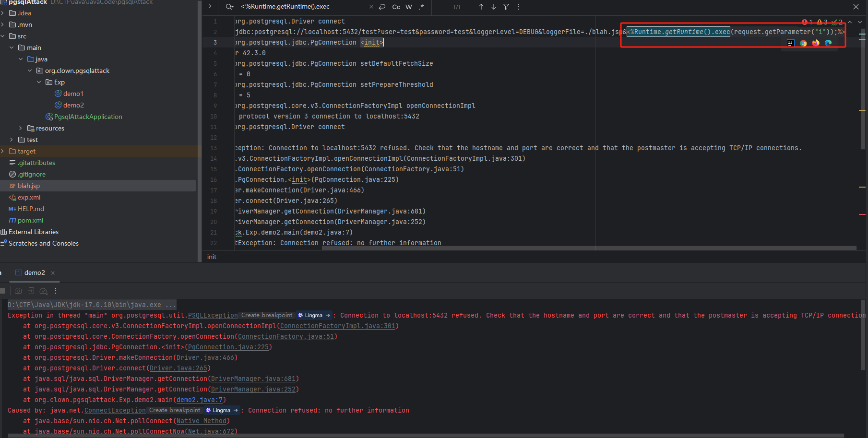
Task: Open the exp.xml file
Action: [x=24, y=197]
